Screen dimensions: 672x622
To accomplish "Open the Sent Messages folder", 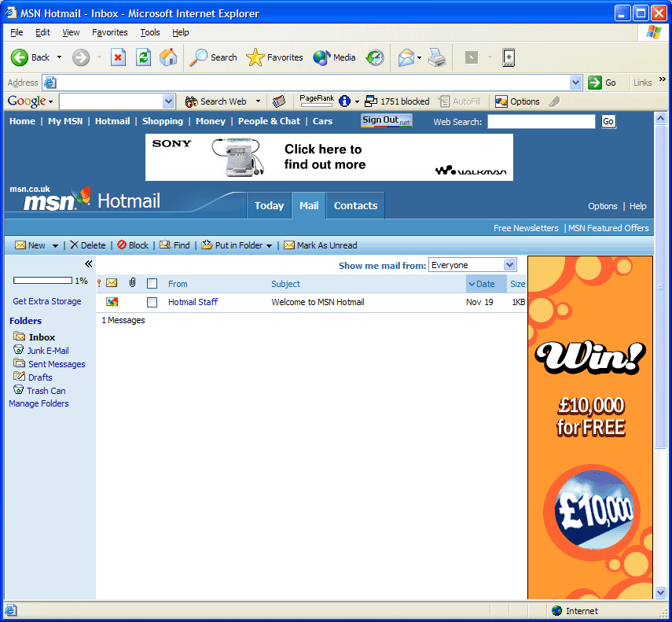I will coord(57,364).
